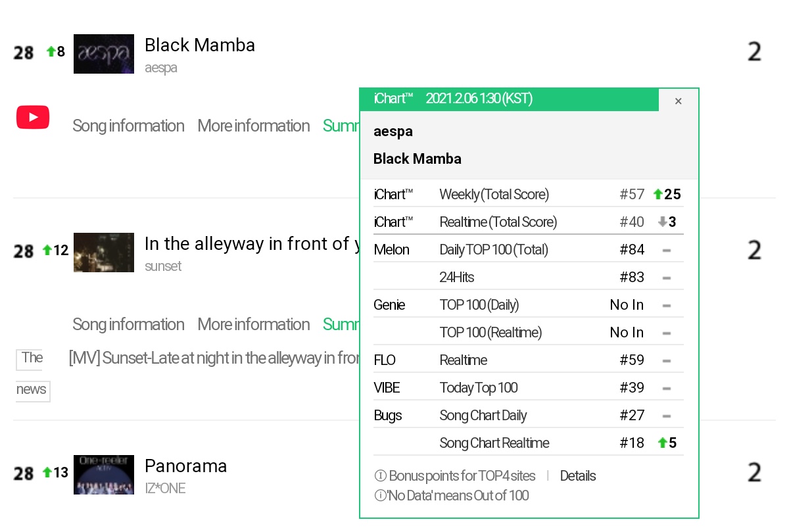Open Details link in iChart popup
This screenshot has height=532, width=789.
578,476
